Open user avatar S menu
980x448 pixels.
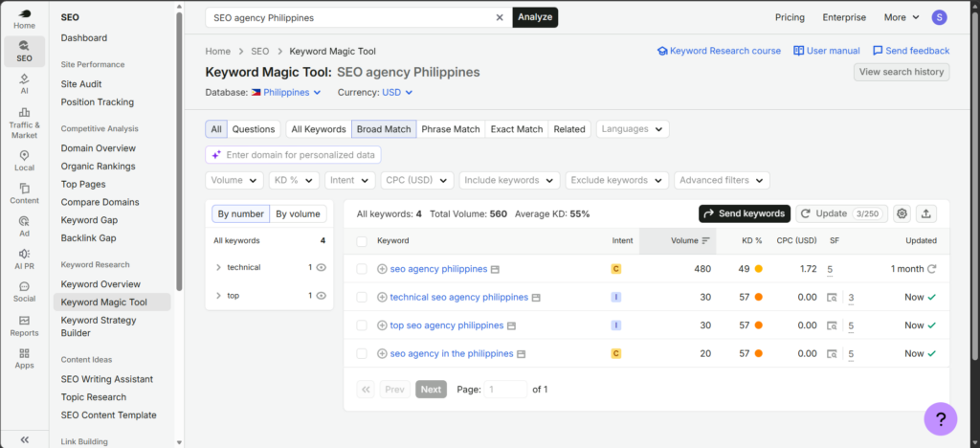939,17
